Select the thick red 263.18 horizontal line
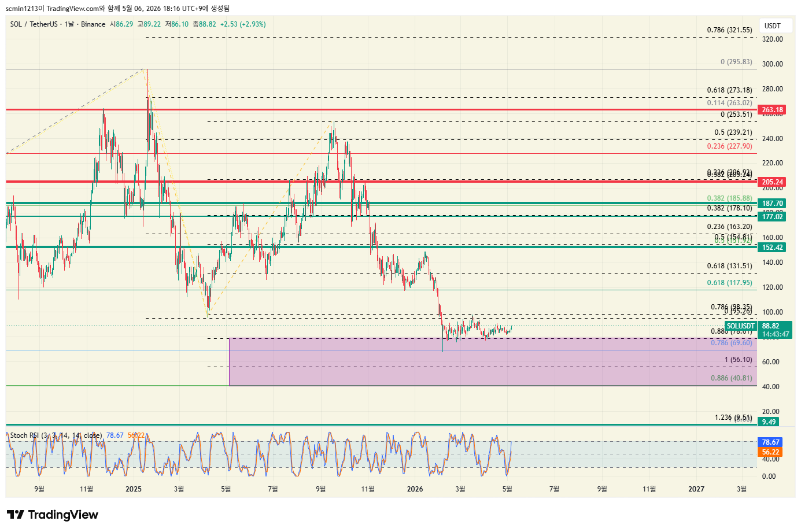This screenshot has width=801, height=532. click(381, 109)
